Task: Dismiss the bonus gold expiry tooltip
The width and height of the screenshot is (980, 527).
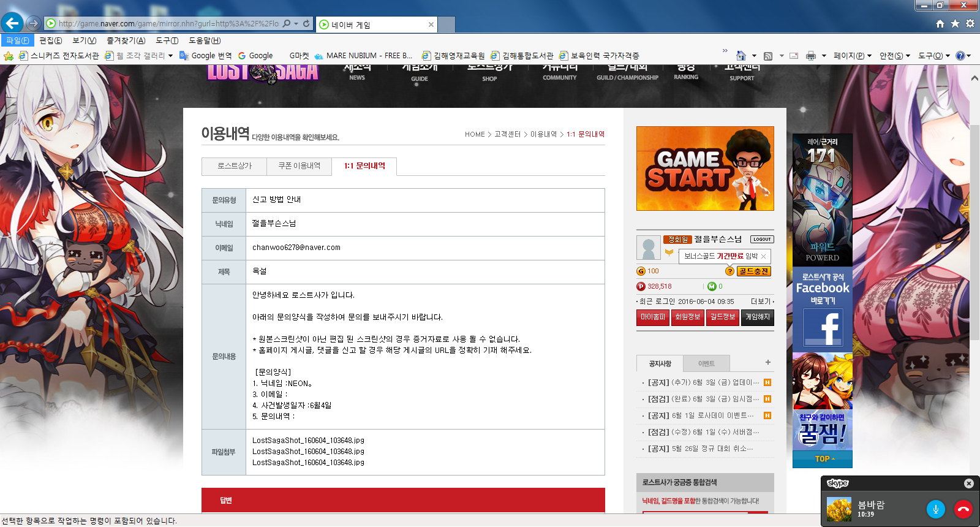Action: point(764,256)
